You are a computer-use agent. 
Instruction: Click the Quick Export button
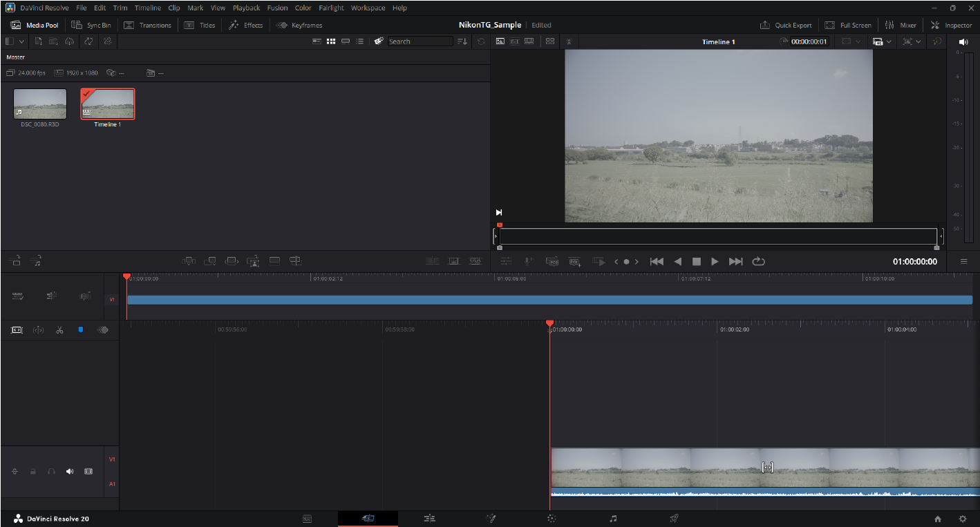786,25
